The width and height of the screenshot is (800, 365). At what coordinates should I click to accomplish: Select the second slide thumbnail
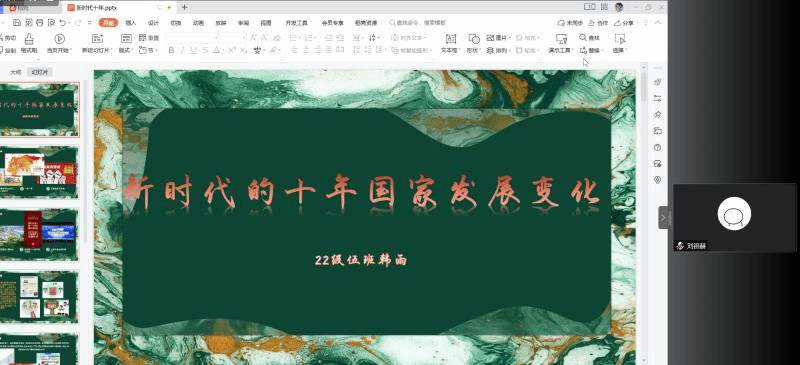click(x=39, y=173)
